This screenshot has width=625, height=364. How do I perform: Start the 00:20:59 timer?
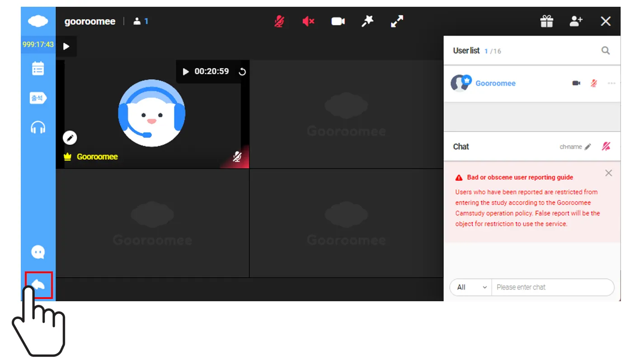186,71
